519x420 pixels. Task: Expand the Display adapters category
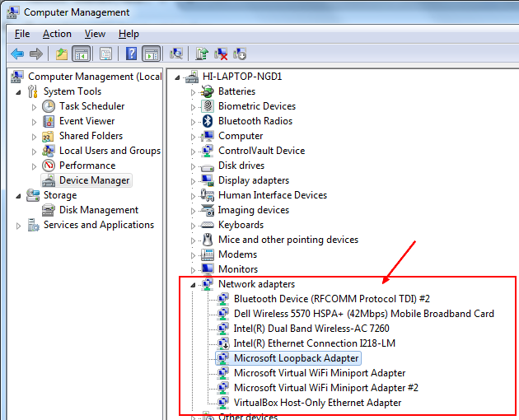point(194,181)
